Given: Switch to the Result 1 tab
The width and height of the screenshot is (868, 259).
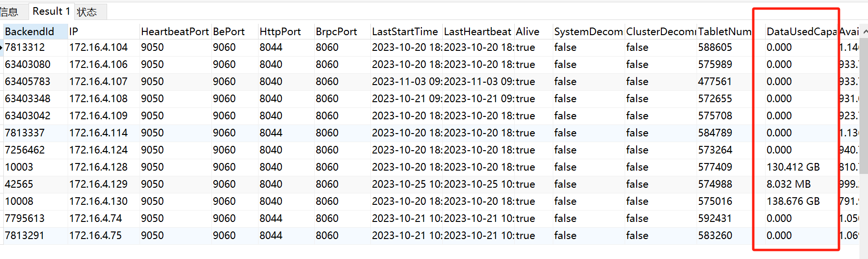Looking at the screenshot, I should 51,11.
